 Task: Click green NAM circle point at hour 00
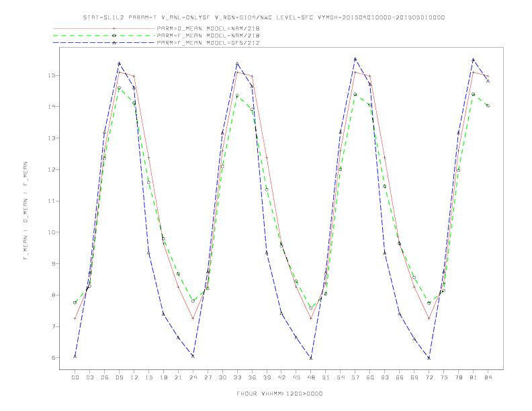click(75, 302)
